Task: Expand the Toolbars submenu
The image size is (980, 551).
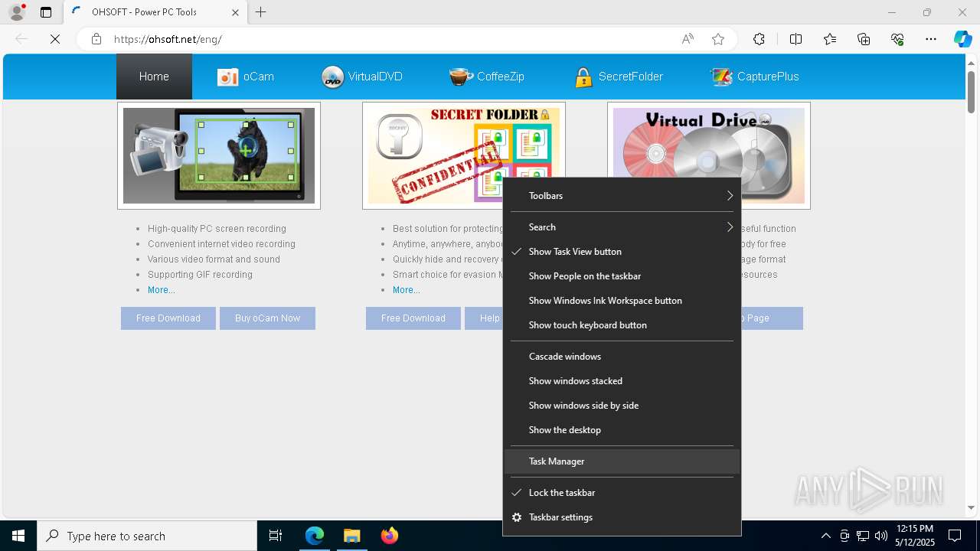Action: 622,196
